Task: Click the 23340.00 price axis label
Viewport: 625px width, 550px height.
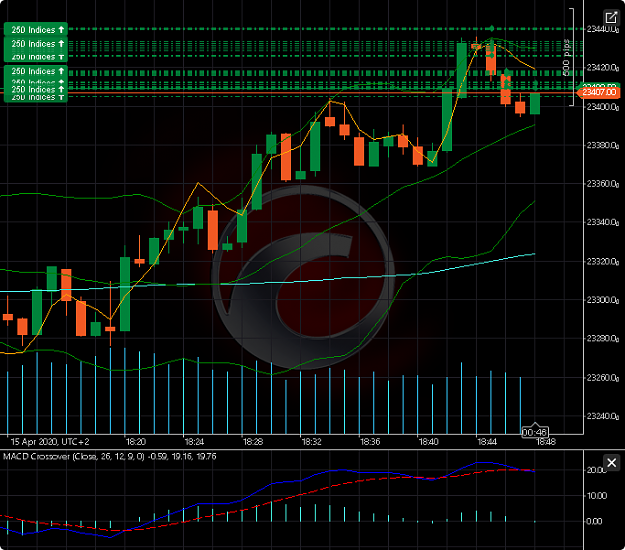Action: (602, 222)
